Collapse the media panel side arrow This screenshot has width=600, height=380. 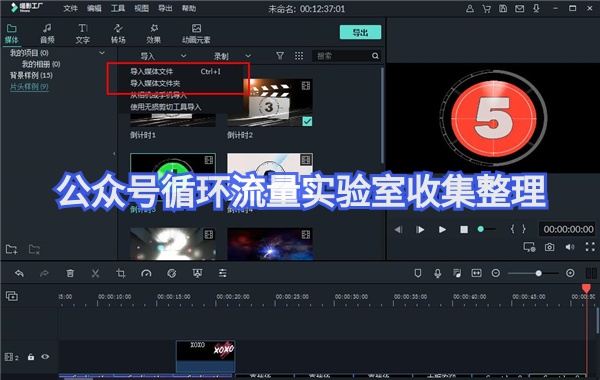(x=114, y=153)
